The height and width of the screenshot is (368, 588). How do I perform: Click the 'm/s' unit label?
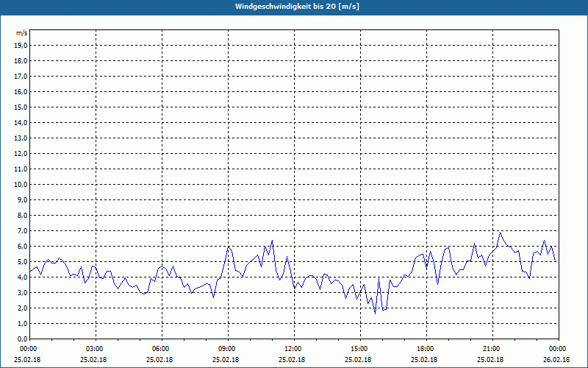(22, 33)
